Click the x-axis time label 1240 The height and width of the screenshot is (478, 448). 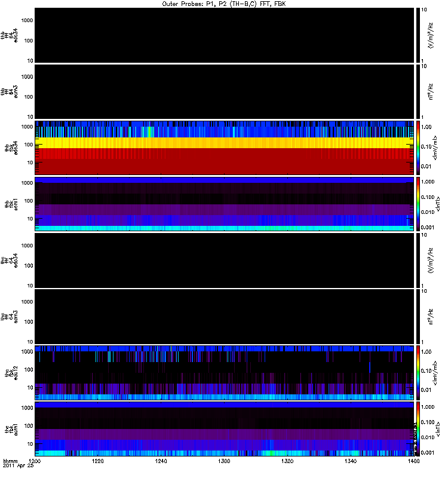click(x=161, y=461)
